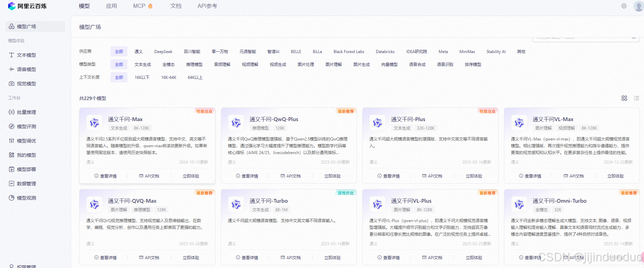644x268 pixels.
Task: Open the user avatar menu
Action: coord(639,6)
